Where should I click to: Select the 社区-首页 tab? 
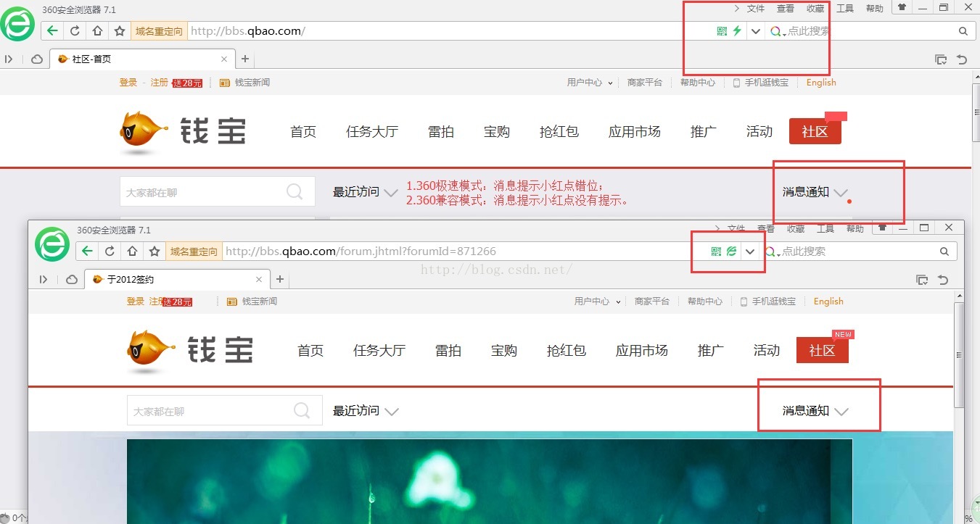142,59
